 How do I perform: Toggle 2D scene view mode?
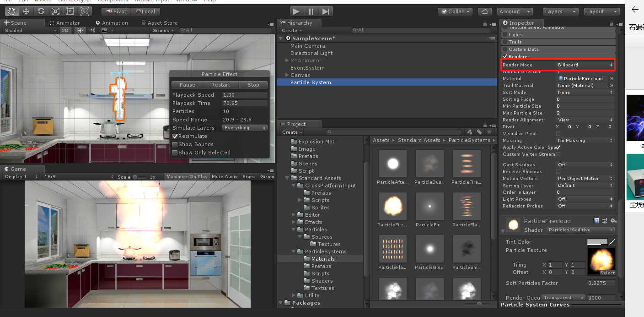[x=65, y=30]
